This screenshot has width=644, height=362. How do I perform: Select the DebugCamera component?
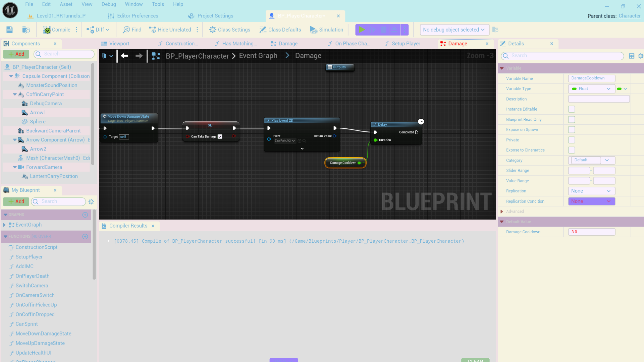point(46,104)
